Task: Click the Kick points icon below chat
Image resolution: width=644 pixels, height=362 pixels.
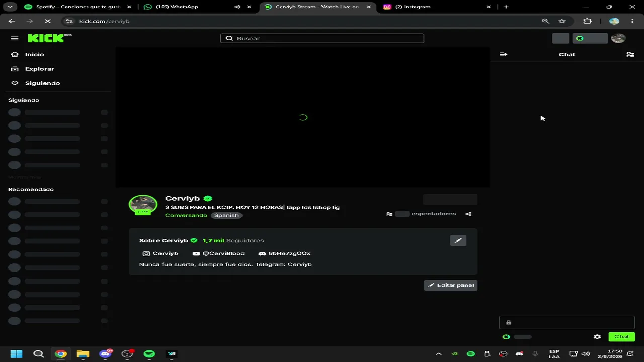Action: [x=506, y=337]
